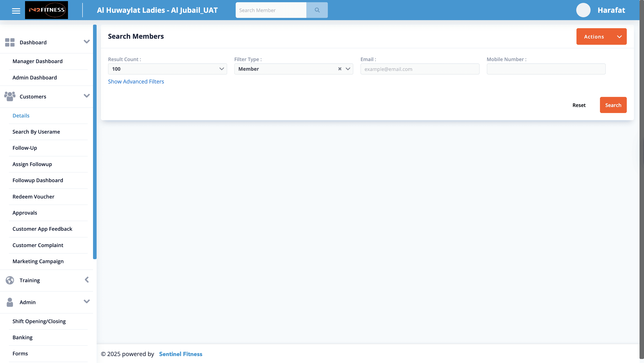
Task: Click the sidebar vertical scrollbar
Action: click(x=95, y=142)
